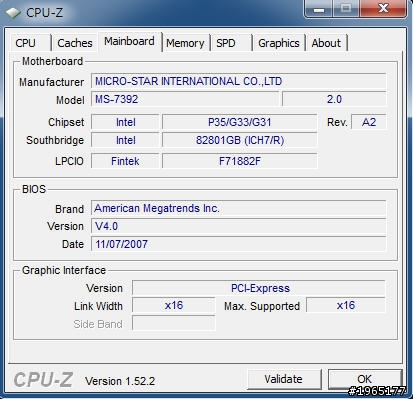Click the Max. Supported value x16

point(346,305)
